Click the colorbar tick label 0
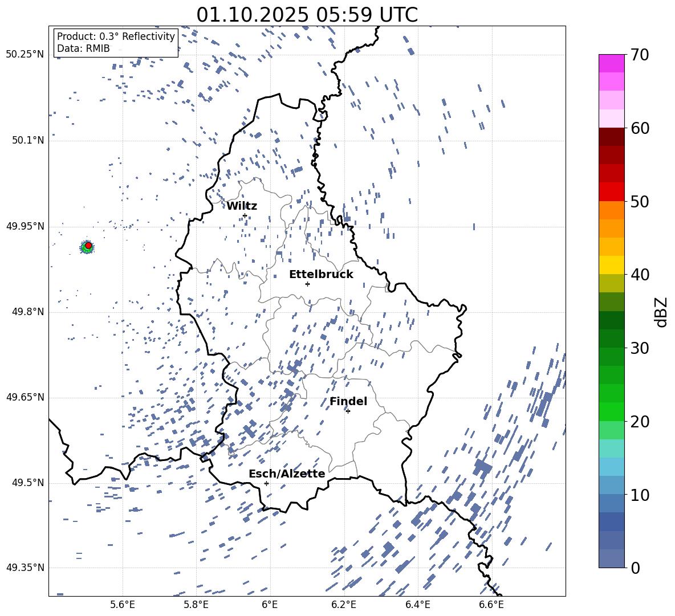 point(635,568)
